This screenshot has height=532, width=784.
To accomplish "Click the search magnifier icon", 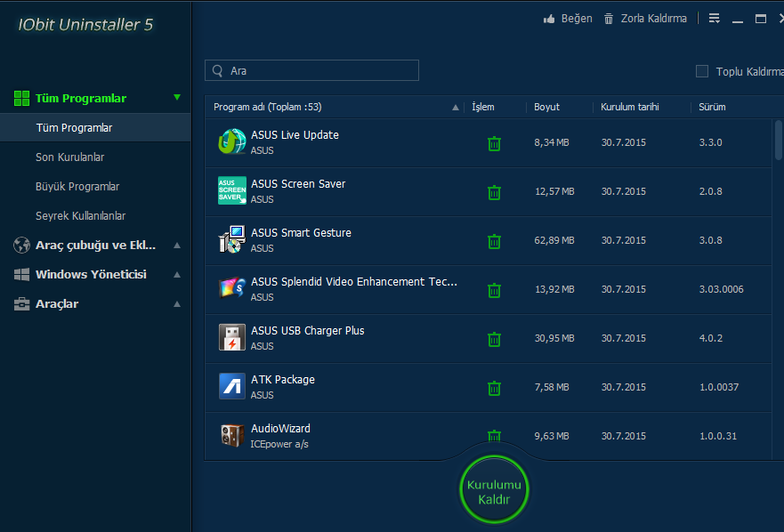I will click(x=217, y=70).
